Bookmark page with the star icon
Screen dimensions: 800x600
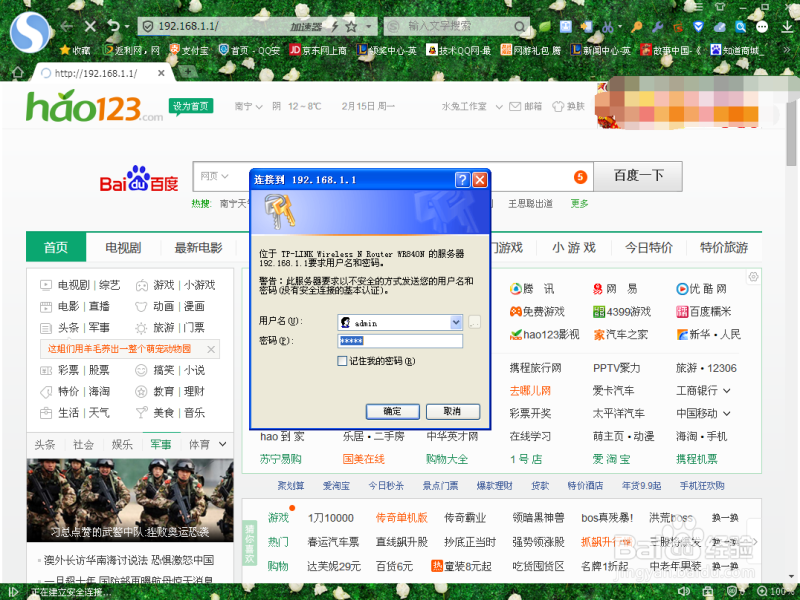pyautogui.click(x=351, y=27)
